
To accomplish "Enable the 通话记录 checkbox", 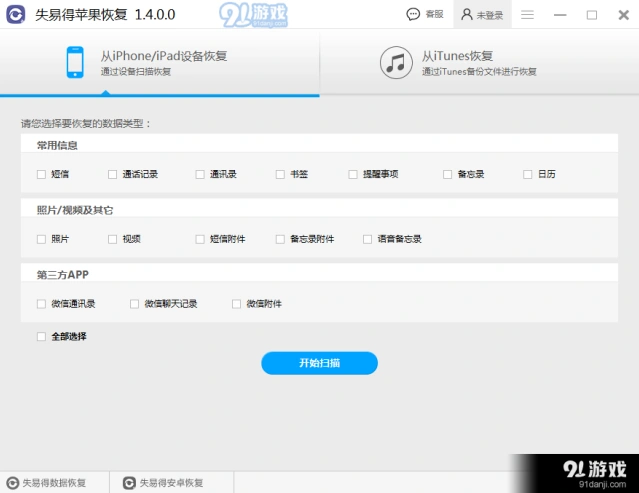I will 112,174.
